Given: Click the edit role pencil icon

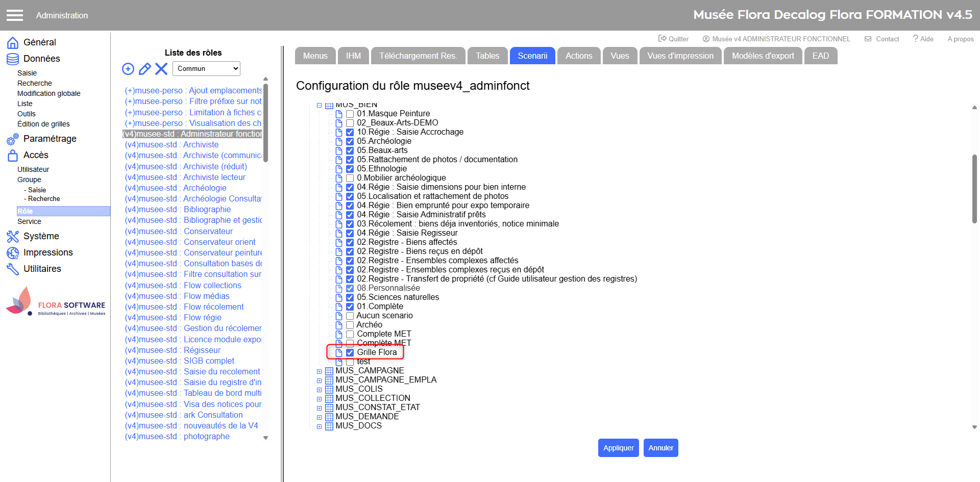Looking at the screenshot, I should pos(145,69).
